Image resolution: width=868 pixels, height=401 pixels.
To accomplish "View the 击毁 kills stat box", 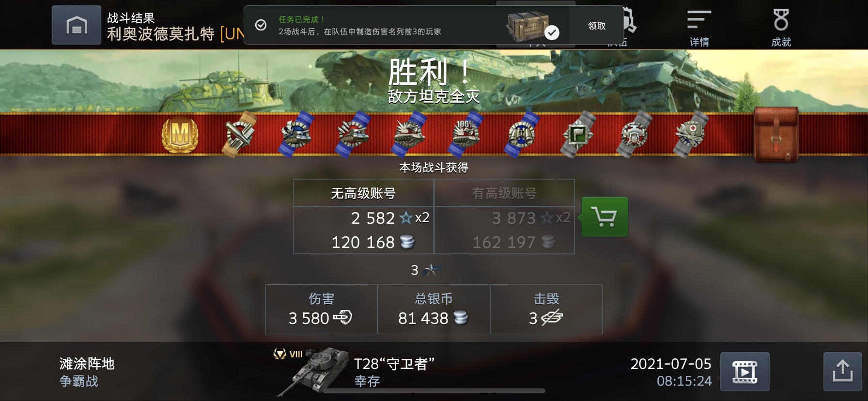I will pos(546,309).
